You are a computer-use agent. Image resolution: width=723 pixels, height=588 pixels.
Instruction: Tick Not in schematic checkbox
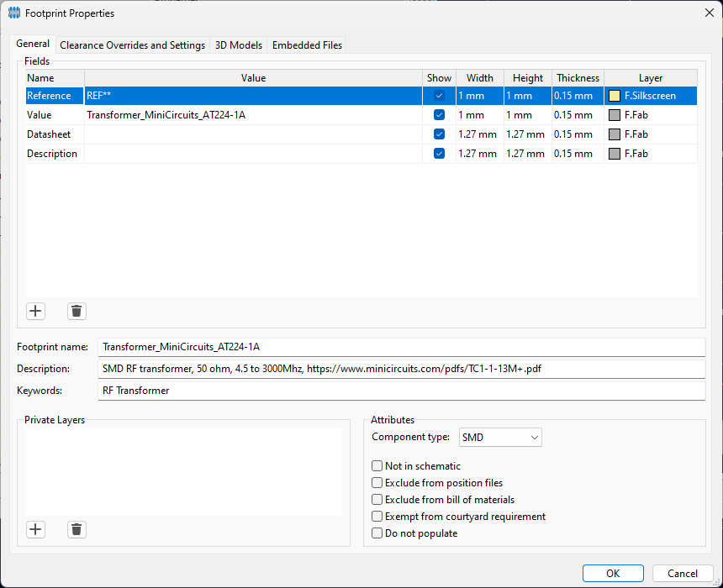377,466
